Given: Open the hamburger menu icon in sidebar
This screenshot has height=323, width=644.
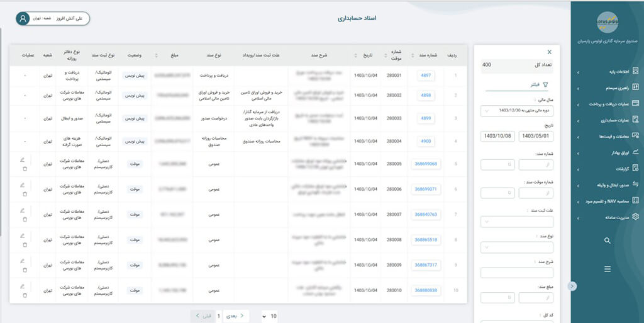Looking at the screenshot, I should 607,269.
